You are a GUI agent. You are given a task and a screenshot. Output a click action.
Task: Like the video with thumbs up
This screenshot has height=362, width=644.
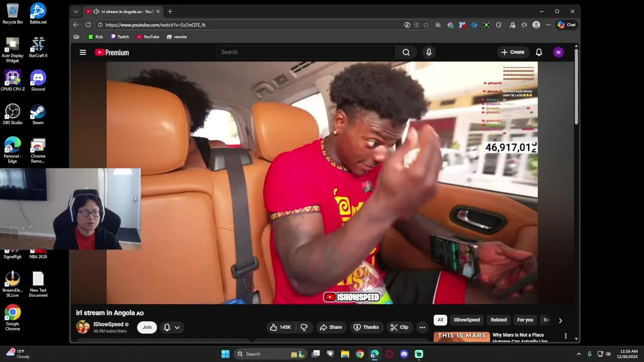[281, 327]
